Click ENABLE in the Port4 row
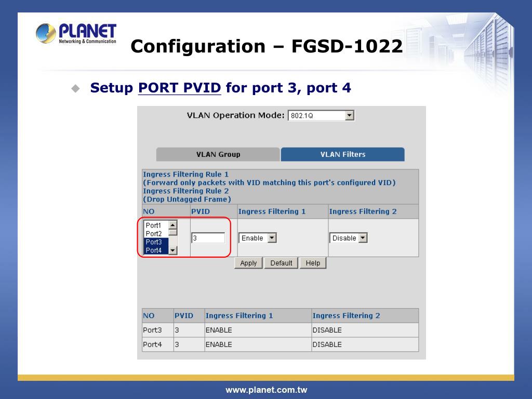The image size is (532, 399). coord(219,344)
